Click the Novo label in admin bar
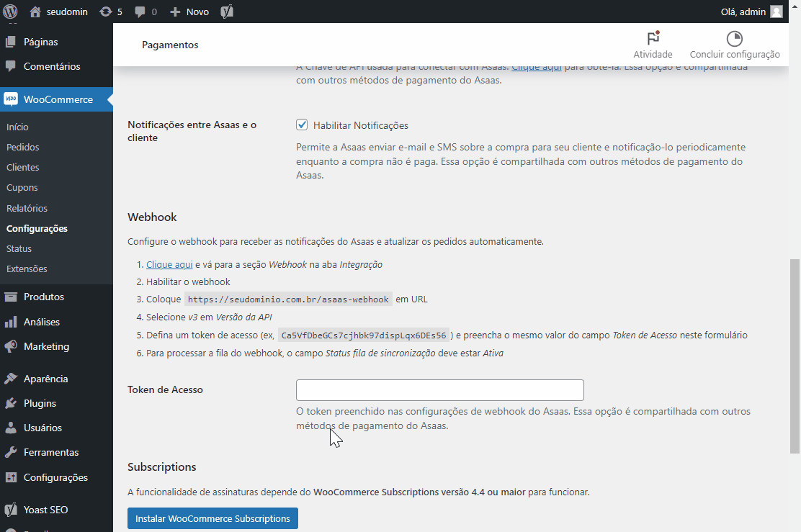801x532 pixels. pyautogui.click(x=197, y=12)
